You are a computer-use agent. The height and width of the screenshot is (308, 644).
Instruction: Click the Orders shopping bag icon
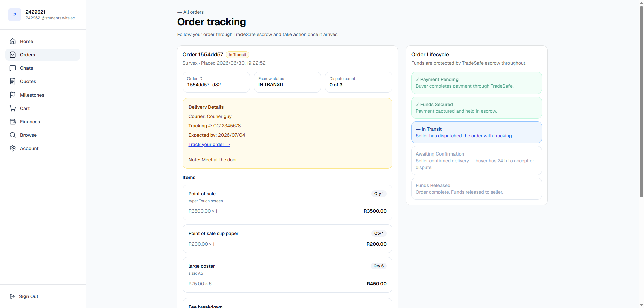(13, 55)
